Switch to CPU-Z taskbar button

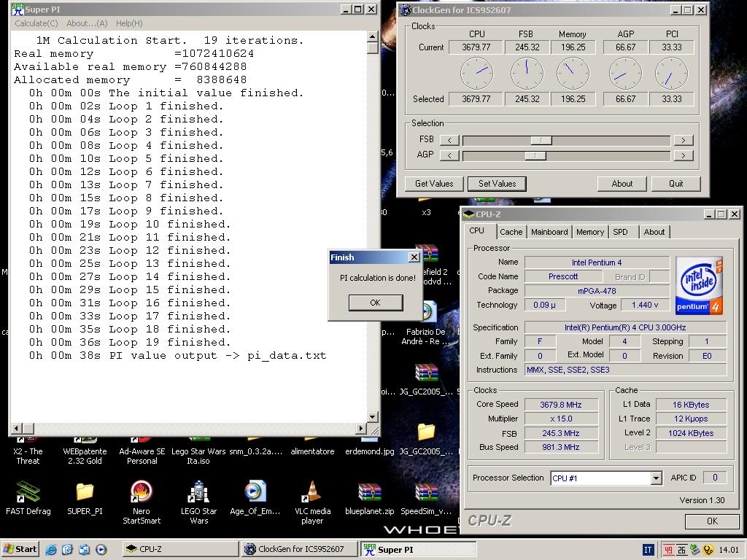[180, 549]
